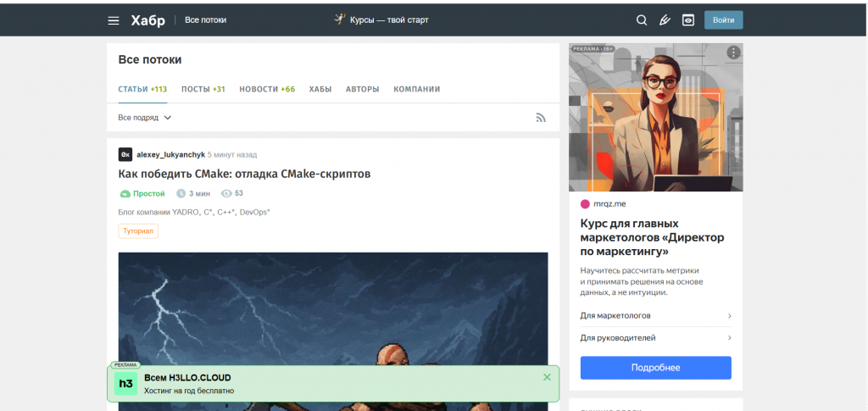The height and width of the screenshot is (411, 868).
Task: Click the RSS feed icon
Action: 541,118
